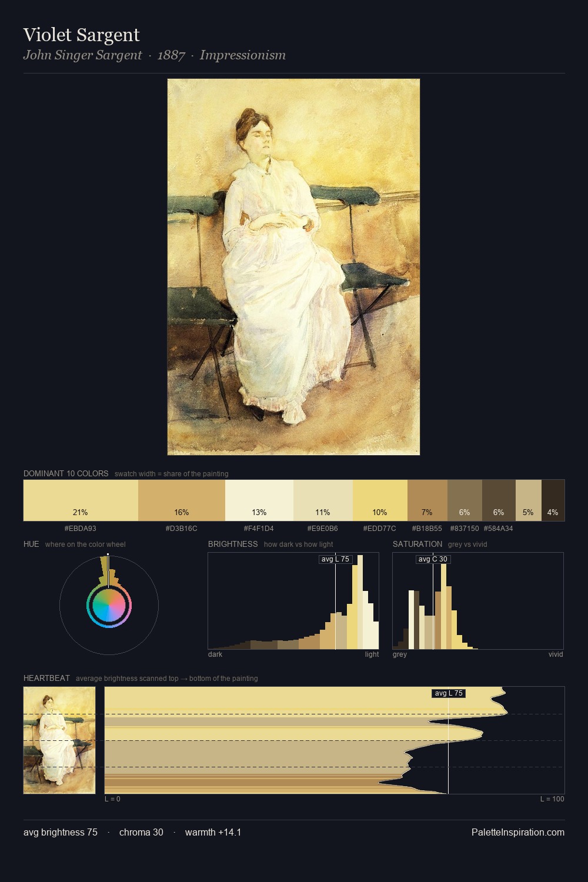The height and width of the screenshot is (882, 588).
Task: Click the 6% swatch #837150
Action: (465, 500)
